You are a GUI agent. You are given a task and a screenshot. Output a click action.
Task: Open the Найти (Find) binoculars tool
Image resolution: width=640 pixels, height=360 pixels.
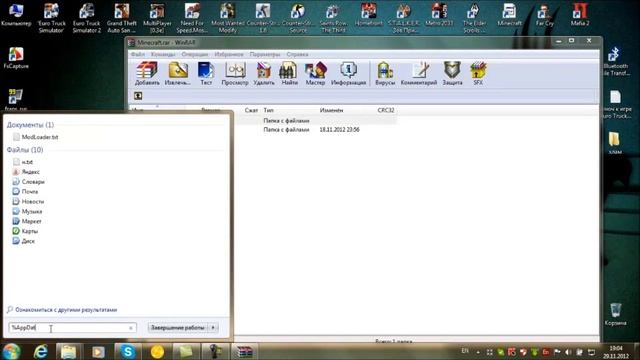289,73
